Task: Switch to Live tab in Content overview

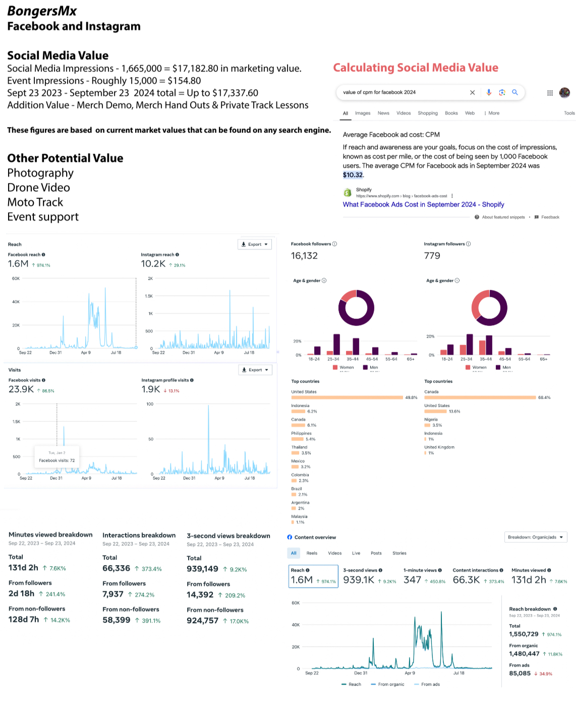Action: (x=356, y=553)
